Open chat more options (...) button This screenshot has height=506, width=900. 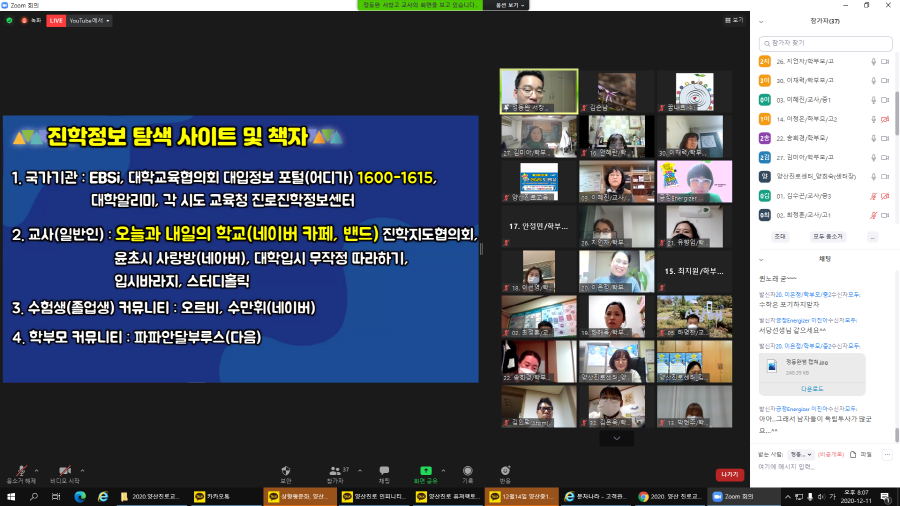[887, 454]
